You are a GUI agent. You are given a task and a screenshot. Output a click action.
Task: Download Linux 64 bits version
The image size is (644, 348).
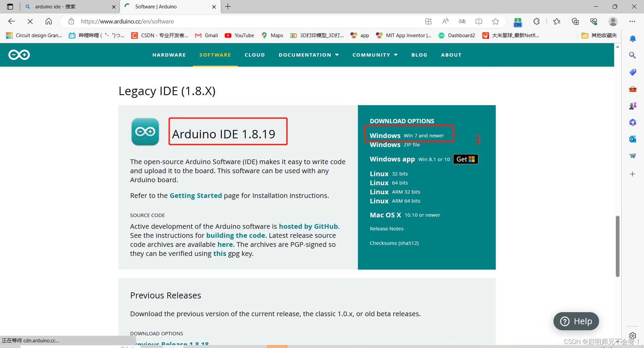click(389, 183)
